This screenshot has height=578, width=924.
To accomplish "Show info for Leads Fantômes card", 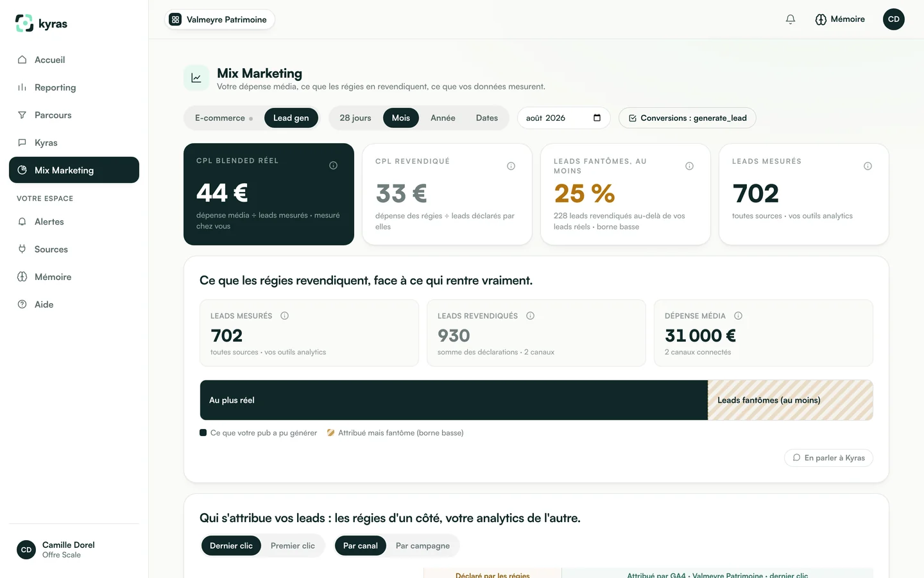I will (x=689, y=166).
